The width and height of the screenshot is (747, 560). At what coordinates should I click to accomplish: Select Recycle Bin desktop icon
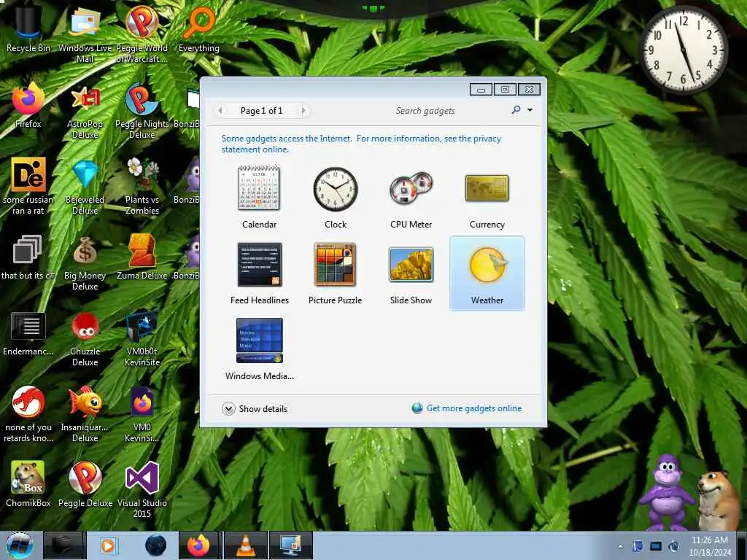coord(28,28)
